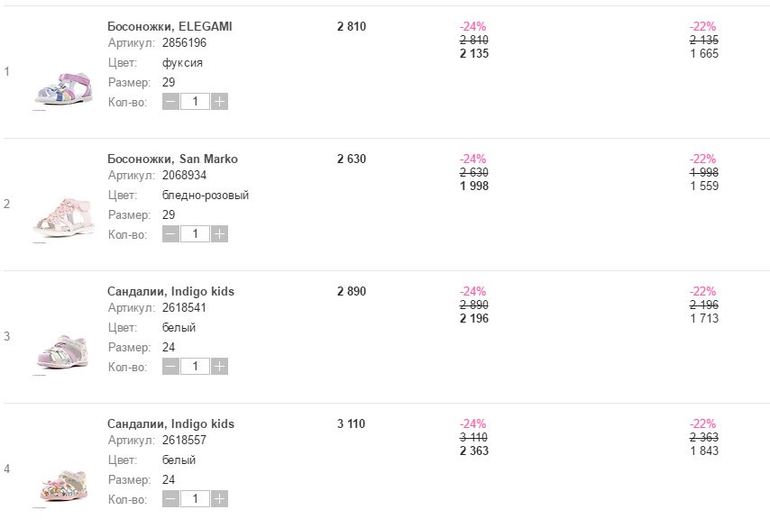Open the Босоножки, San Marko product link
Viewport: 770px width, 528px height.
[172, 159]
